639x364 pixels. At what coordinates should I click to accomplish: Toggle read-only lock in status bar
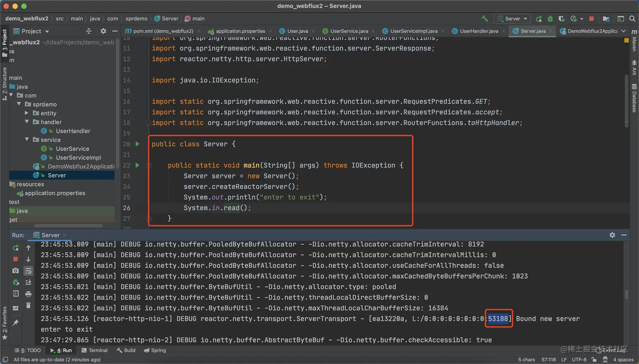click(594, 359)
